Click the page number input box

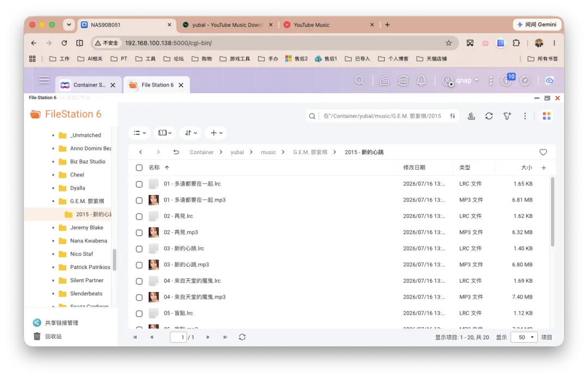(x=178, y=337)
